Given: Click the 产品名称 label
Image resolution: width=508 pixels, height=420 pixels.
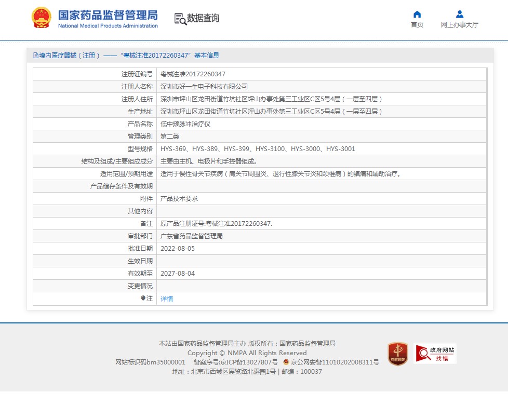Looking at the screenshot, I should 140,124.
